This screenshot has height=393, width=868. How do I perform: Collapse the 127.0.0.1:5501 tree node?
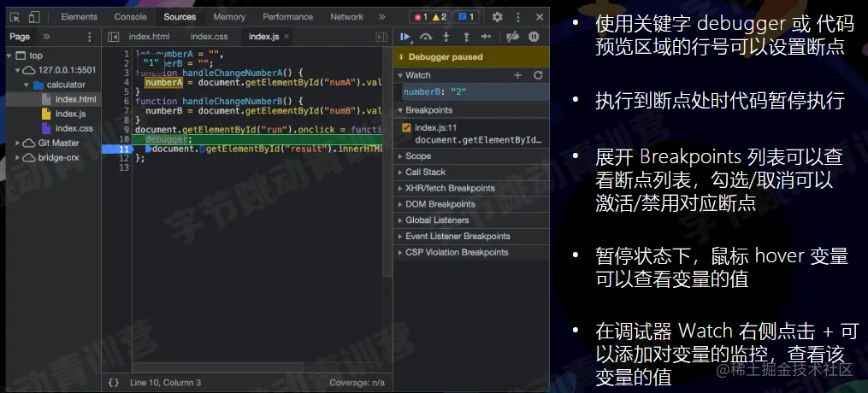click(17, 70)
